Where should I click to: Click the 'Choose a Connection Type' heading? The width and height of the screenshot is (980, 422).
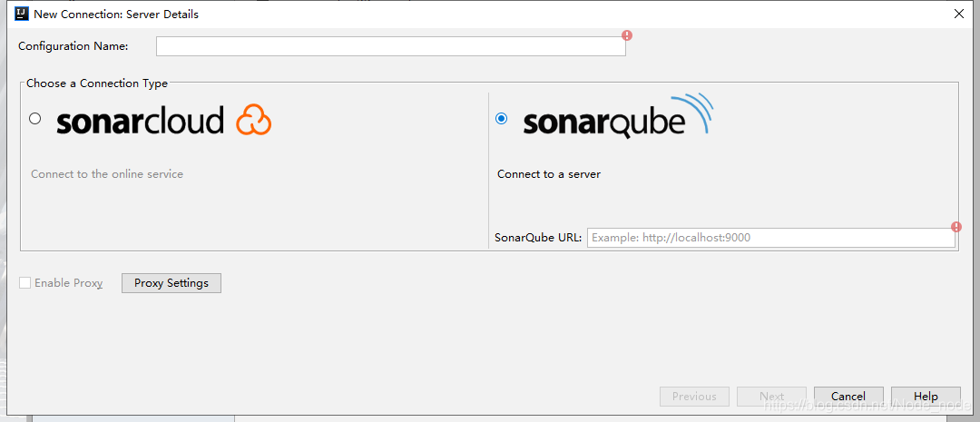point(97,83)
